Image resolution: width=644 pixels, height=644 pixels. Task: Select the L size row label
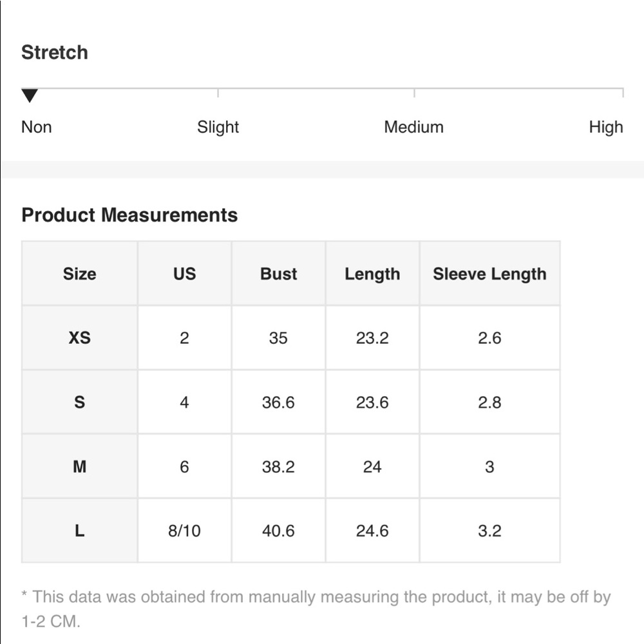tap(79, 531)
